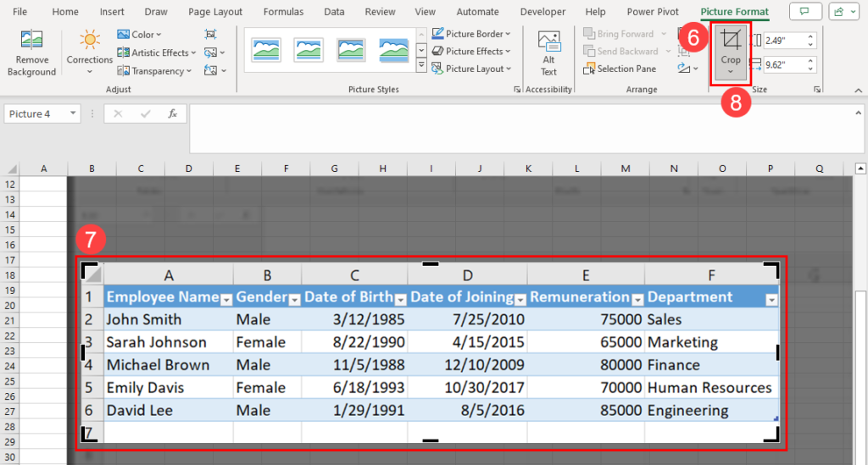Click the Name Box showing Picture 4

pyautogui.click(x=36, y=113)
